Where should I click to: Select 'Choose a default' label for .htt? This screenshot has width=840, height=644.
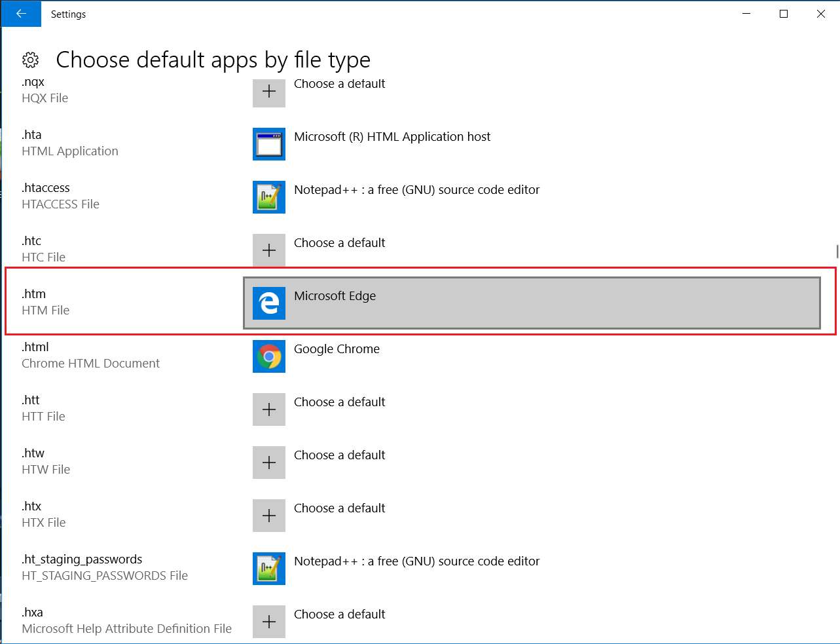pyautogui.click(x=339, y=402)
